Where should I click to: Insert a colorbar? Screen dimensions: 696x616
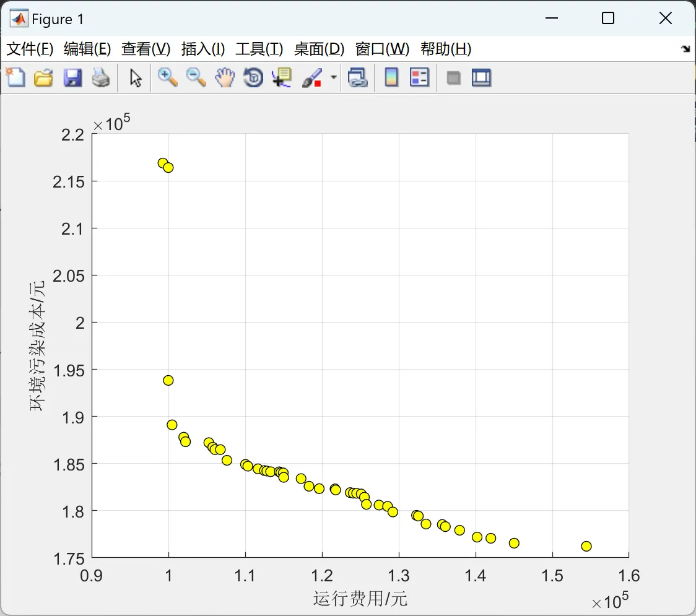pos(391,77)
